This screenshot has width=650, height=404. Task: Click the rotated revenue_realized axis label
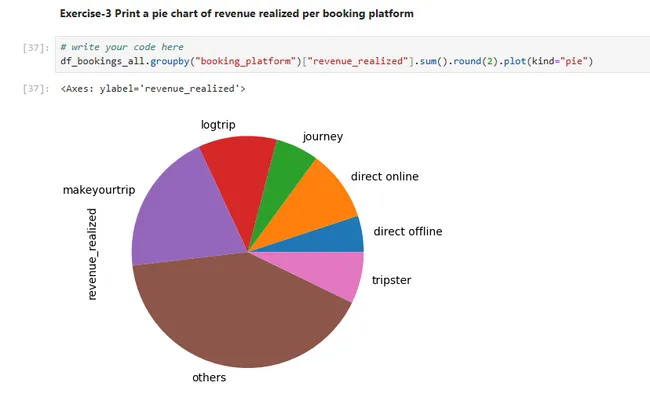tap(92, 254)
